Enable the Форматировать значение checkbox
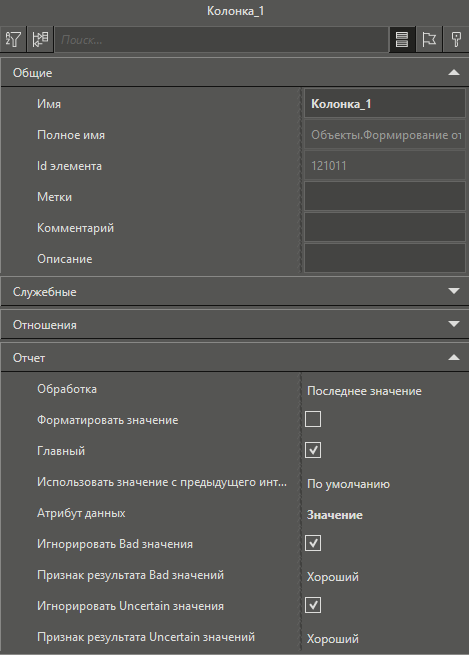Screen dimensions: 469x655 coord(313,419)
